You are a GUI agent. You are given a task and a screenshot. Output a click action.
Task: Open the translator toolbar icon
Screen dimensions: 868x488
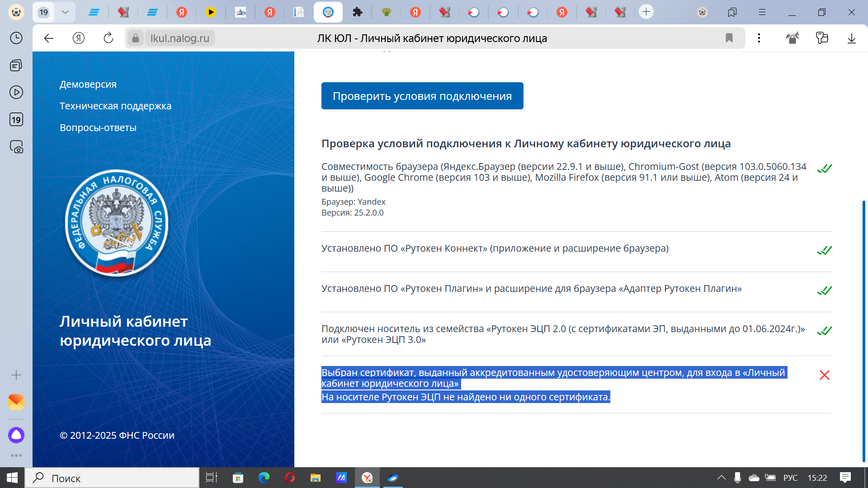click(822, 38)
